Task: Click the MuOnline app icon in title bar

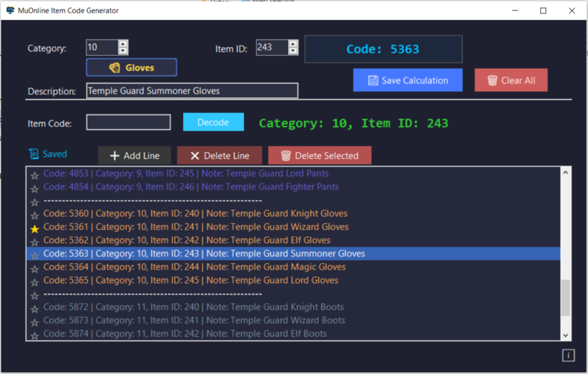Action: [10, 10]
